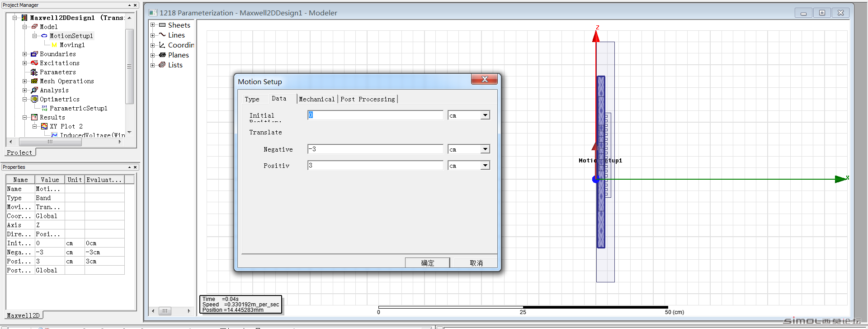Click the Planes icon in the modeler tree
868x329 pixels.
162,55
